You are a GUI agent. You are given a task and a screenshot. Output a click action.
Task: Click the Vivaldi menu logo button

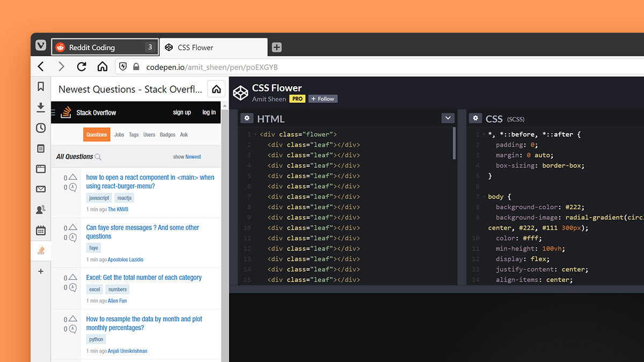pos(41,46)
